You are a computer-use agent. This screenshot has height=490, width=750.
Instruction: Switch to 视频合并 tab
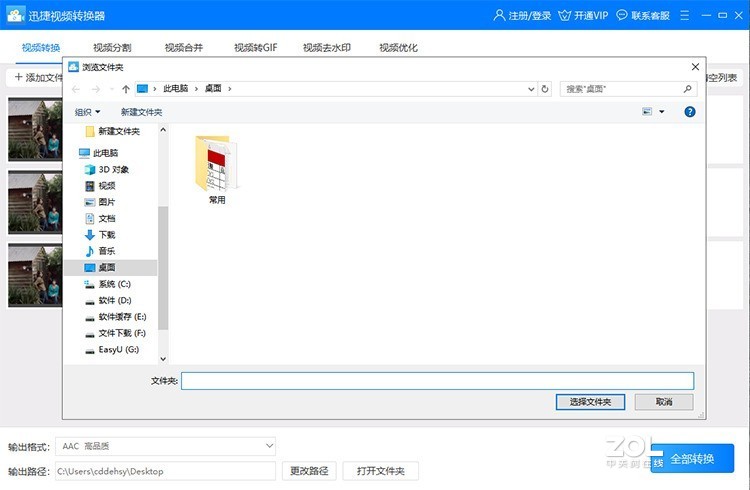(184, 47)
